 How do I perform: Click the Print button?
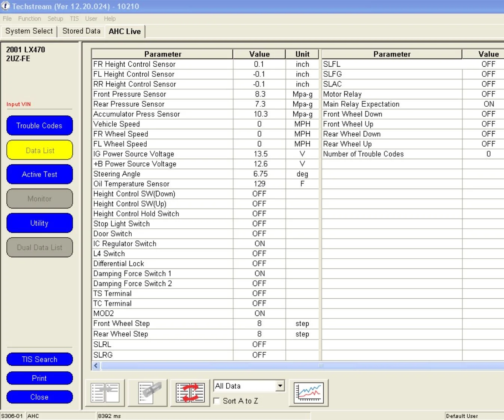(x=39, y=378)
